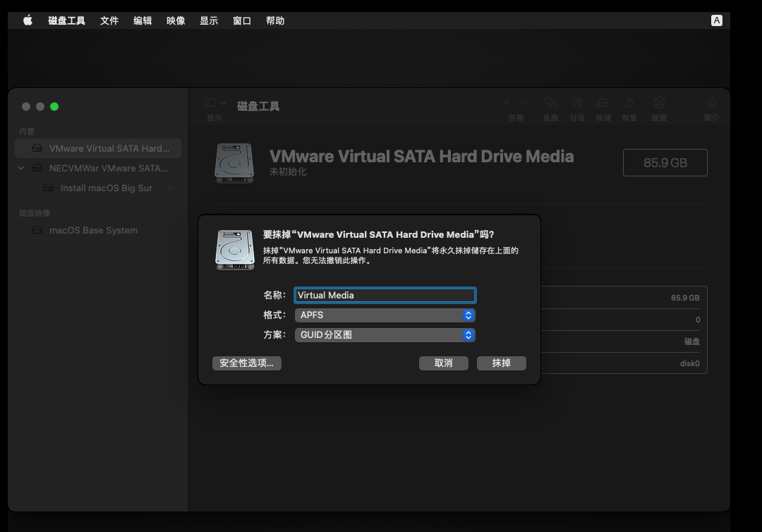Image resolution: width=762 pixels, height=532 pixels.
Task: Click the disk icon beside macOS Base System
Action: (37, 230)
